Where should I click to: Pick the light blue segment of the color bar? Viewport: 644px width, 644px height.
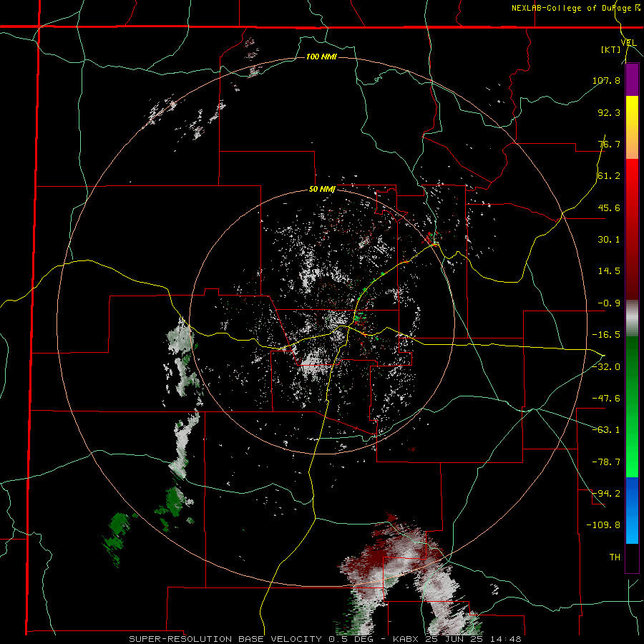[x=632, y=528]
